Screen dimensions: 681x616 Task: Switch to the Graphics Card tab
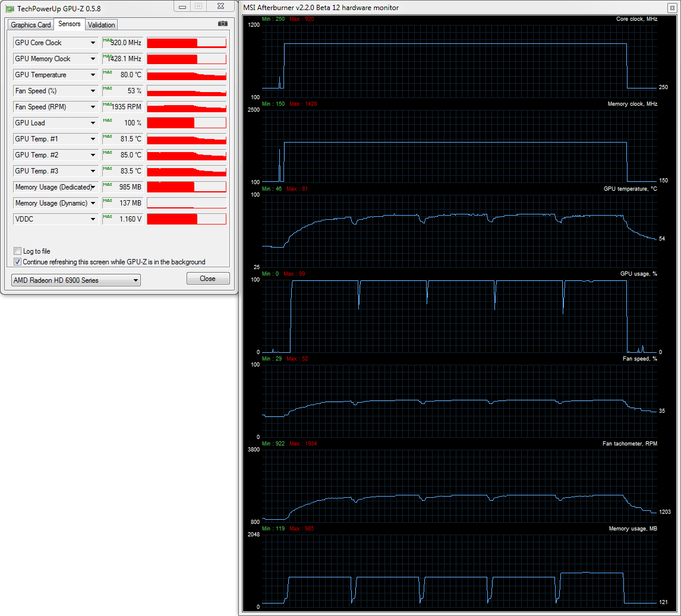[30, 25]
